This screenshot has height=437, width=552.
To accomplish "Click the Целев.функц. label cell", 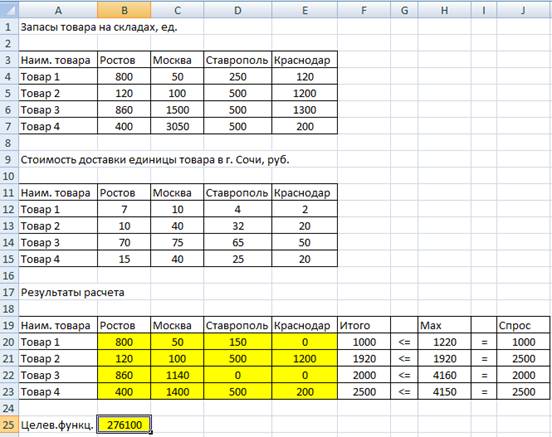I will point(58,425).
